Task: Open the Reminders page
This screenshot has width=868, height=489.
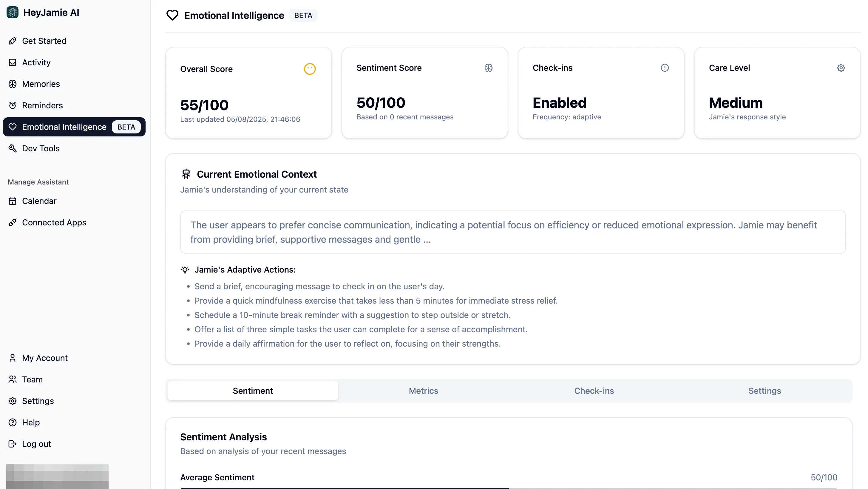Action: 42,106
